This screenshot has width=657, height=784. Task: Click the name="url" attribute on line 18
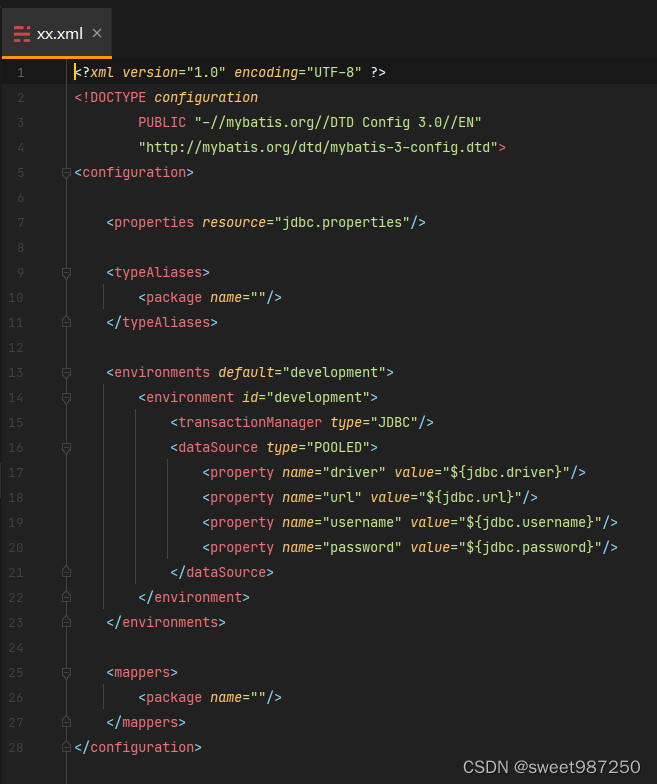point(322,498)
